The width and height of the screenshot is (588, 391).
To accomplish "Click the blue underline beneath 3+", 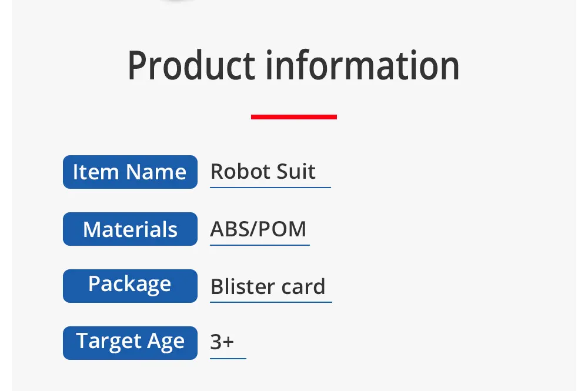I will click(x=228, y=359).
